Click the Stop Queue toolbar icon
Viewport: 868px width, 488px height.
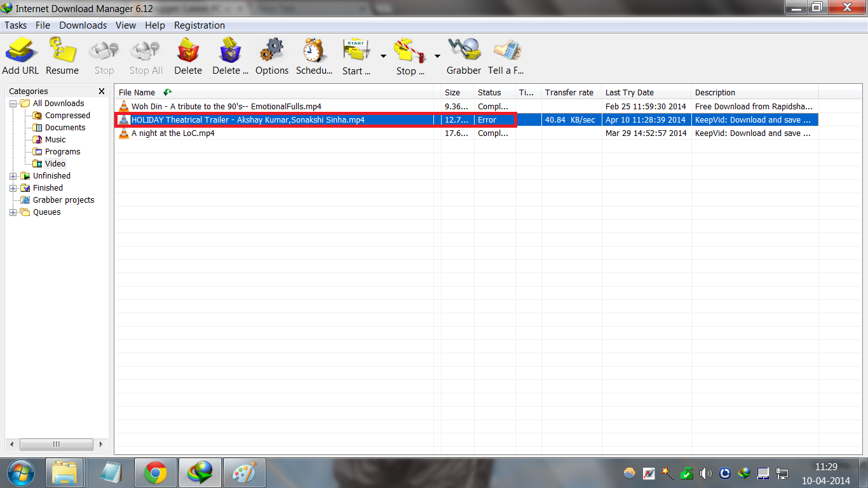click(x=410, y=56)
